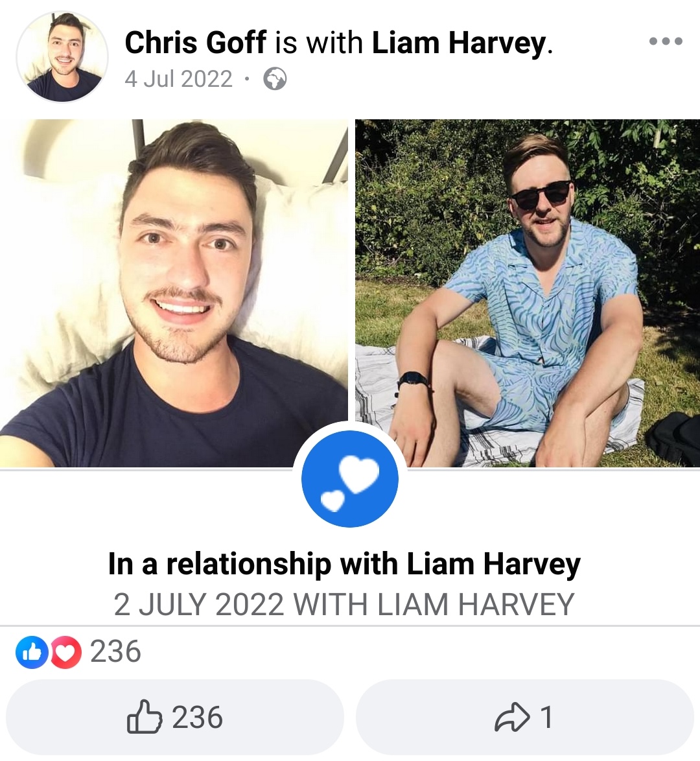The image size is (700, 761).
Task: Open the Liam Harvey tagged name link
Action: pos(459,43)
